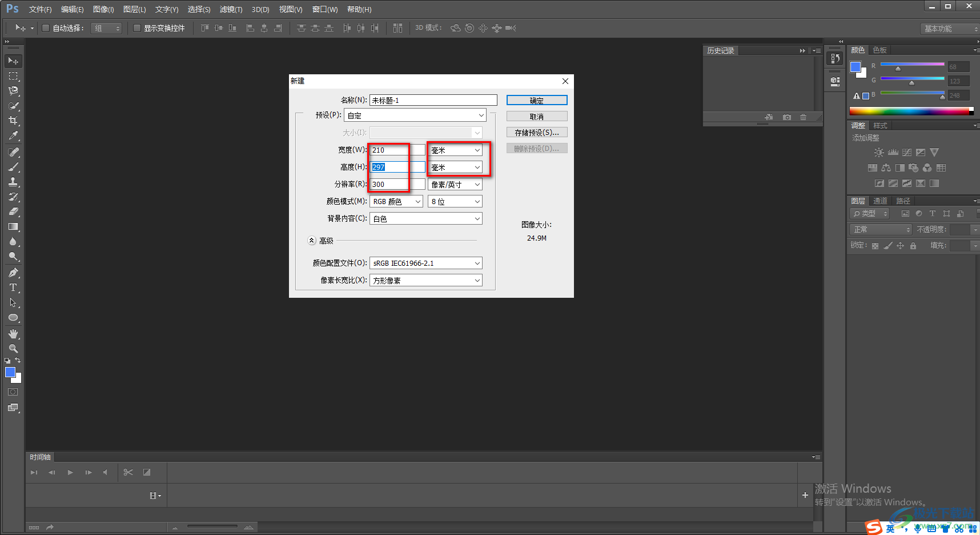Viewport: 980px width, 535px height.
Task: Open the 预设(P) dropdown
Action: point(415,115)
